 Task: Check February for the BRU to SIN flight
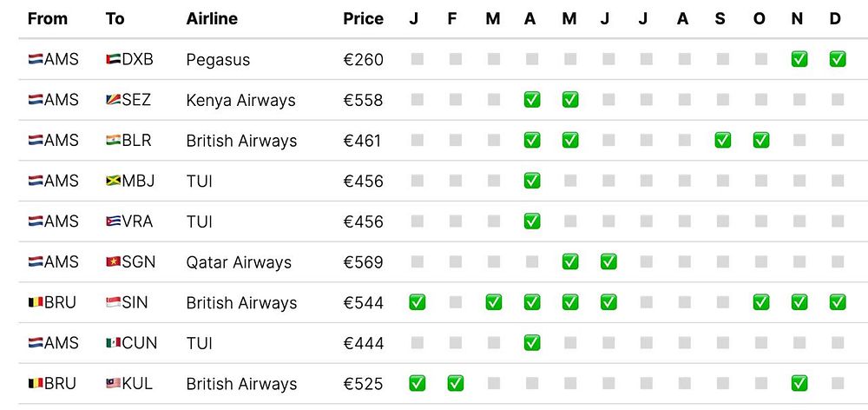(455, 303)
